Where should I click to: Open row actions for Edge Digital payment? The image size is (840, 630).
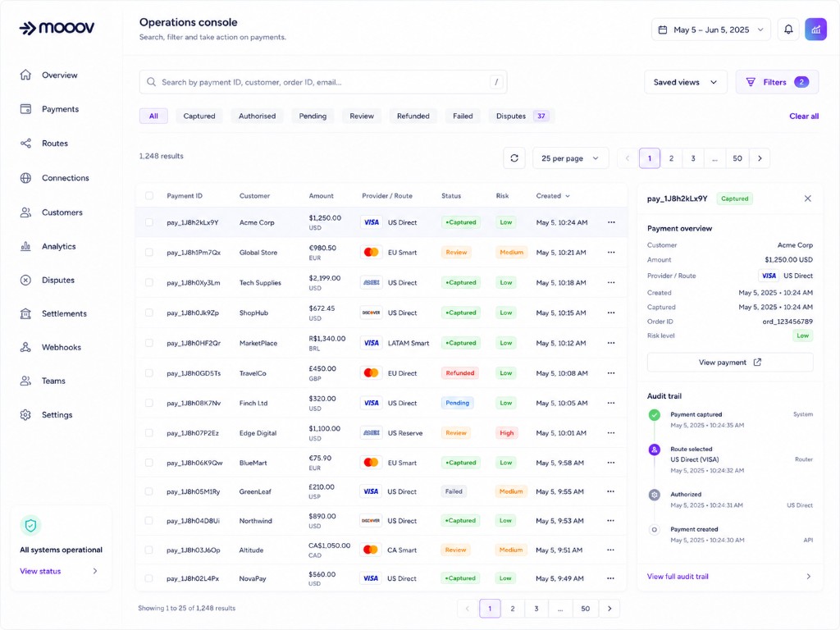click(x=611, y=433)
